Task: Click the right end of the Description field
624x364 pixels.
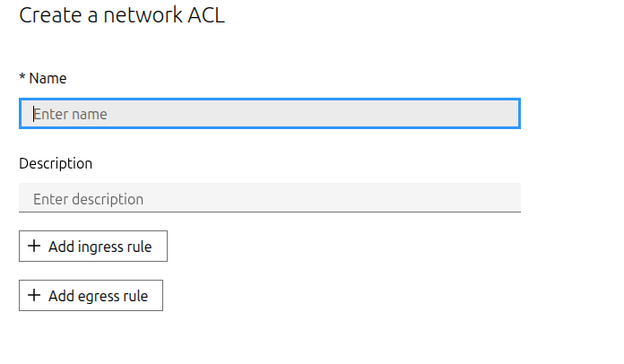Action: pyautogui.click(x=507, y=198)
